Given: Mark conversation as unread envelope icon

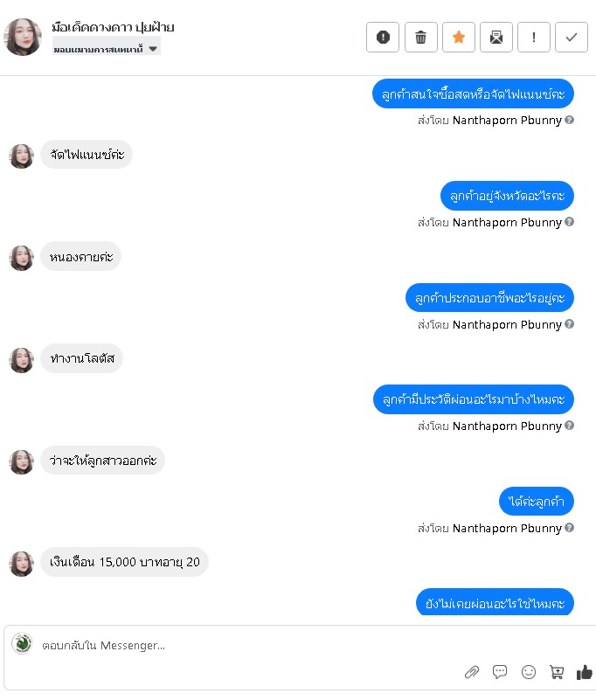Looking at the screenshot, I should tap(496, 37).
